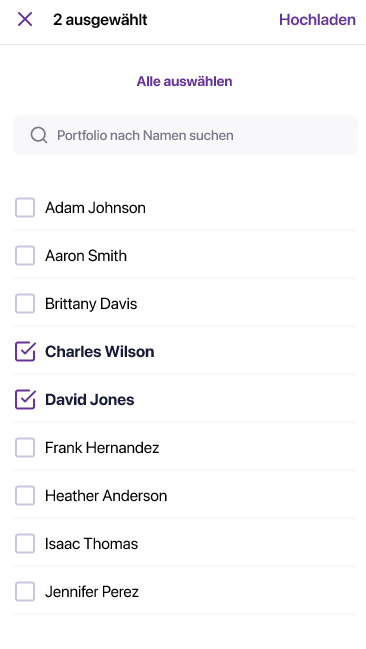Uncheck the Charles Wilson checkbox

25,351
